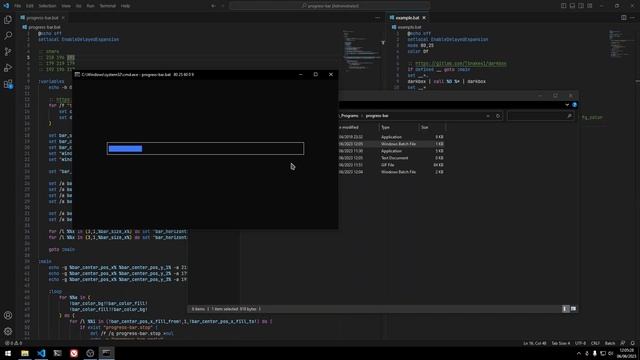
Task: Switch File Explorer to details view
Action: tap(565, 309)
